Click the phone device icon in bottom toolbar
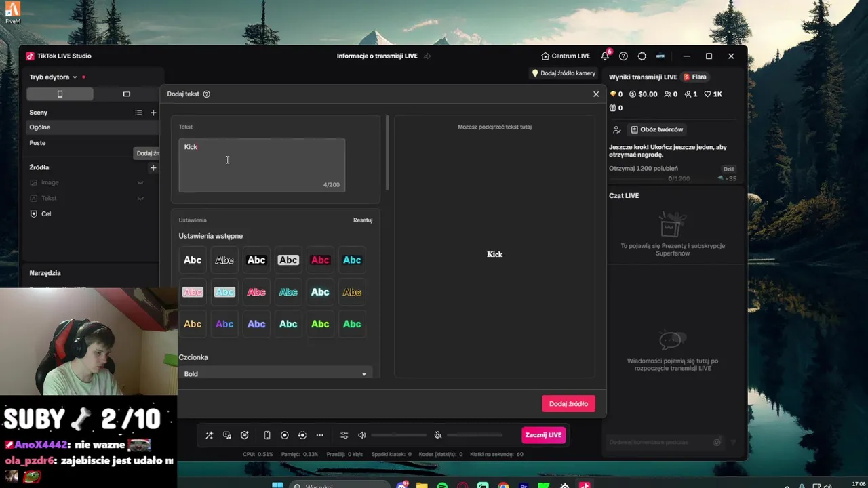This screenshot has width=868, height=488. tap(267, 435)
